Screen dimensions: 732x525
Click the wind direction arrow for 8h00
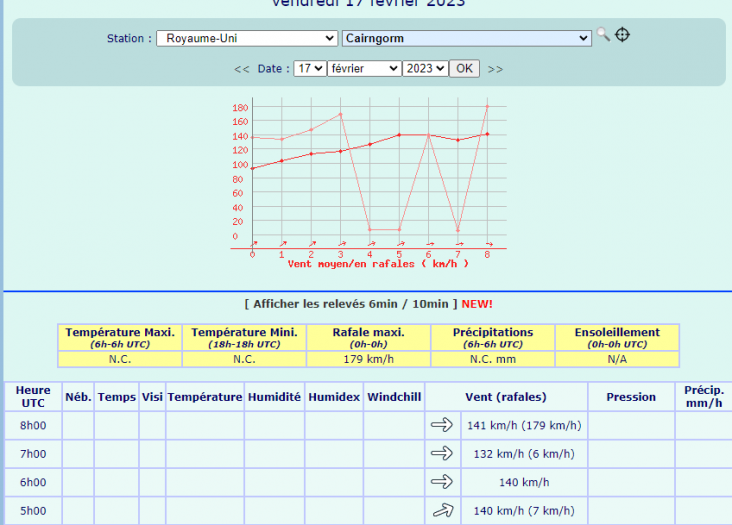441,425
